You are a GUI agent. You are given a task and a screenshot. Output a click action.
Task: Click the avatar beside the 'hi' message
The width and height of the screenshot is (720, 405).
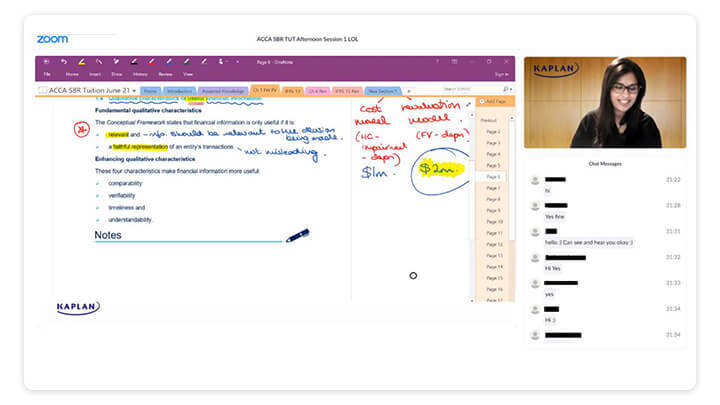(534, 180)
